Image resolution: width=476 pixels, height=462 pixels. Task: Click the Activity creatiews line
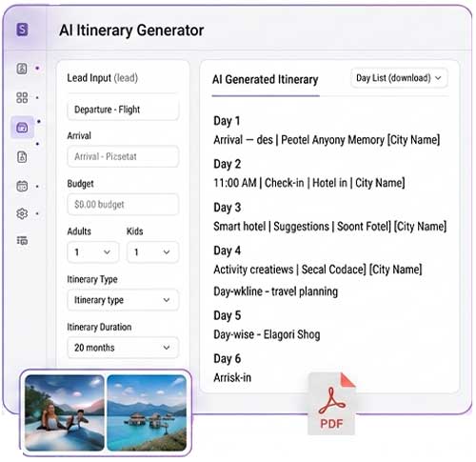pos(318,270)
